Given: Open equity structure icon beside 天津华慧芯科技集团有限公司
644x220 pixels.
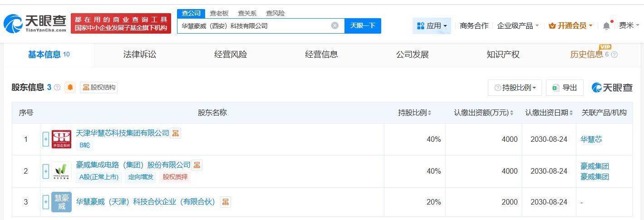Looking at the screenshot, I should [x=176, y=133].
